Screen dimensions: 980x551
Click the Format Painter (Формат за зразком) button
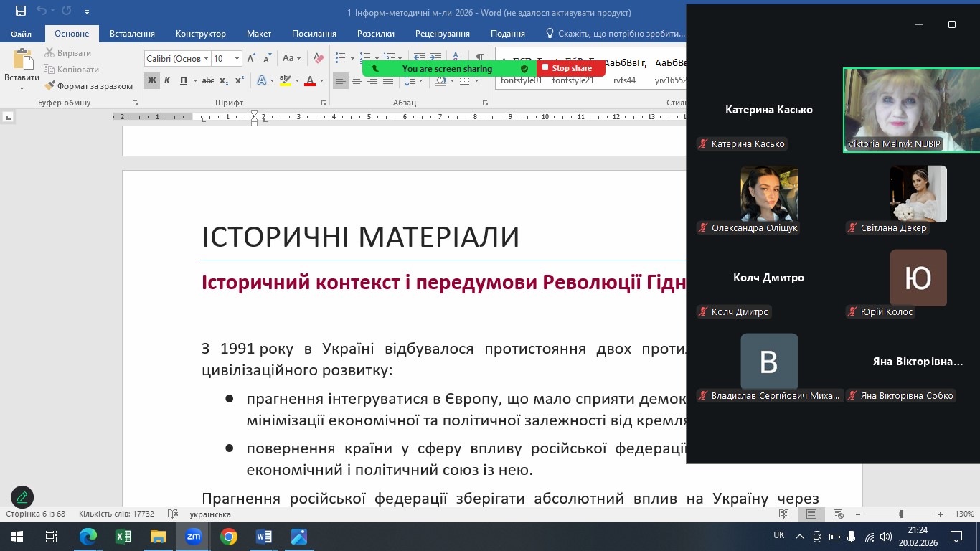point(89,86)
